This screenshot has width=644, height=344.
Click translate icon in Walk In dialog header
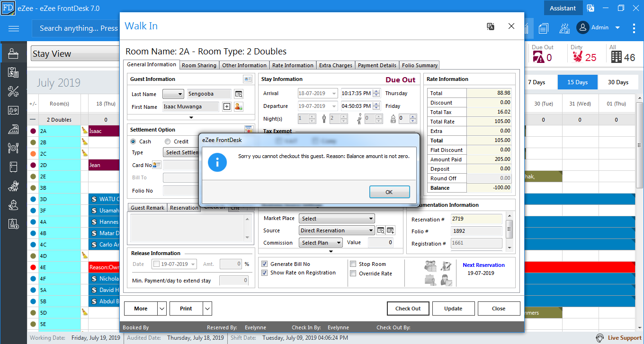491,26
